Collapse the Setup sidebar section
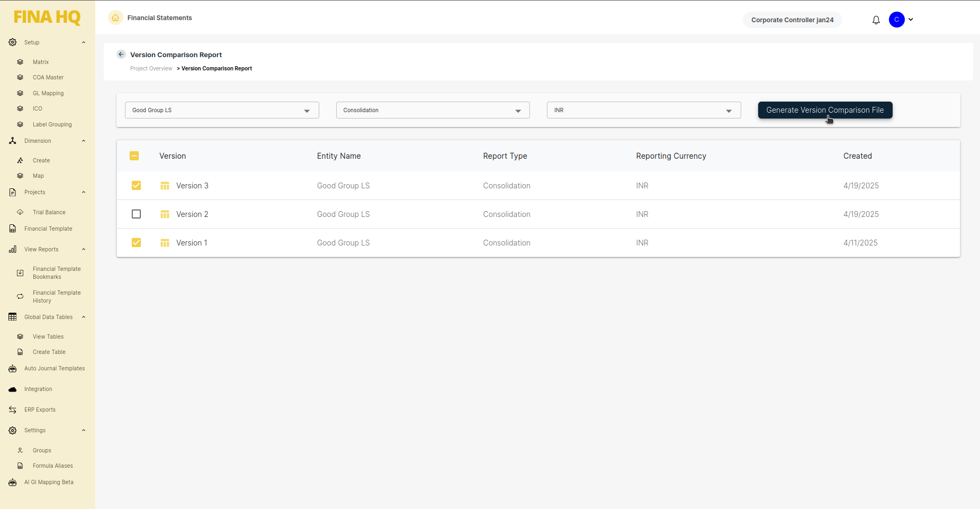The width and height of the screenshot is (980, 509). coord(84,42)
